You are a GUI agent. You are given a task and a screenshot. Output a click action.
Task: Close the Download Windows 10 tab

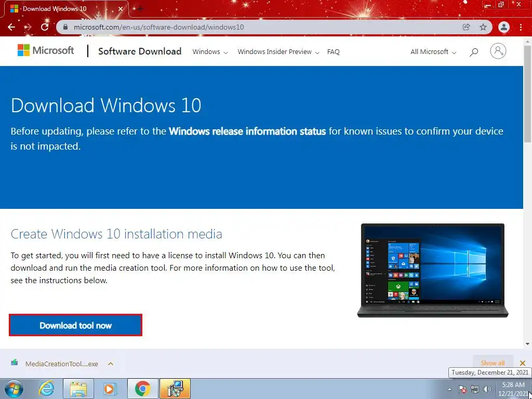(x=121, y=9)
